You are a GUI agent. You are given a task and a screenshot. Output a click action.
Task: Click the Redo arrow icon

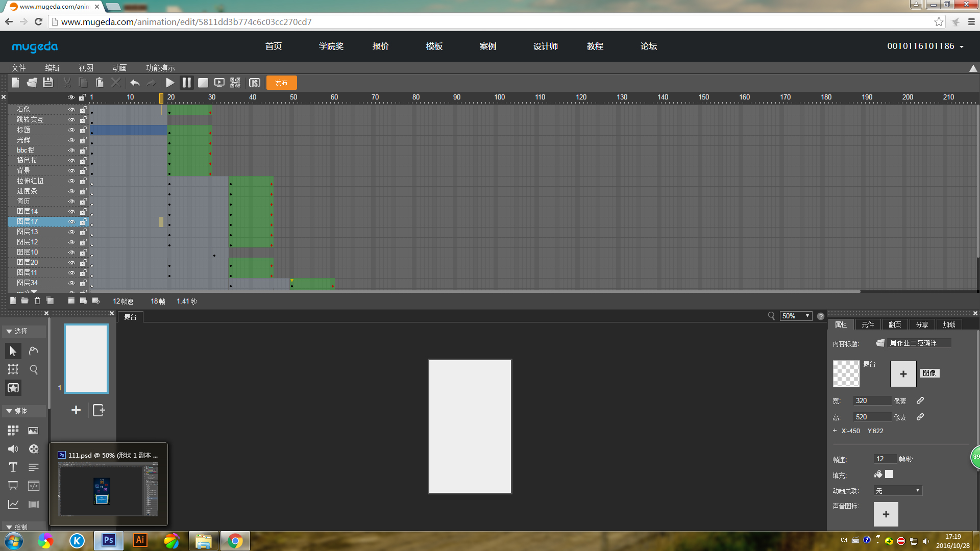pyautogui.click(x=151, y=83)
